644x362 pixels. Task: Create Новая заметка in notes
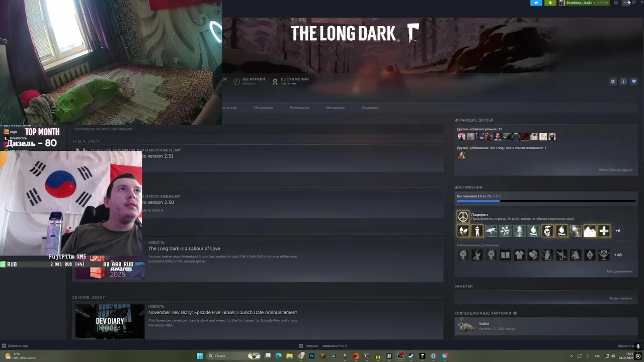[621, 298]
